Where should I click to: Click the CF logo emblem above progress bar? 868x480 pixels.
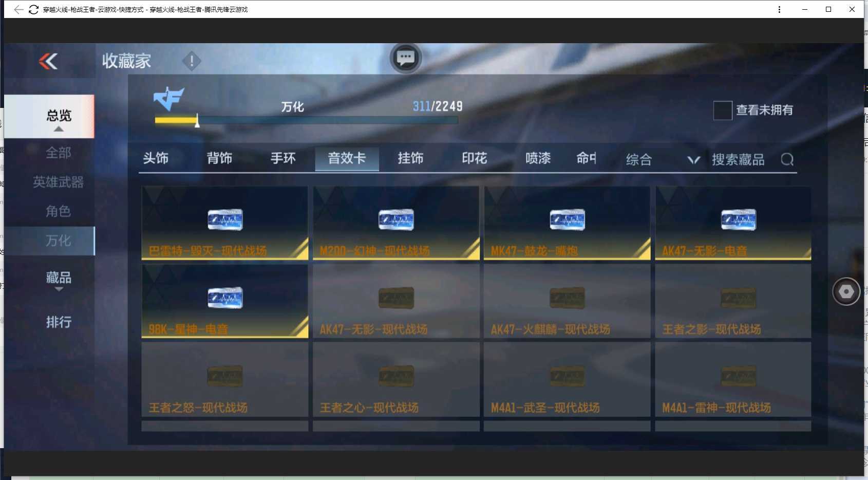[168, 99]
